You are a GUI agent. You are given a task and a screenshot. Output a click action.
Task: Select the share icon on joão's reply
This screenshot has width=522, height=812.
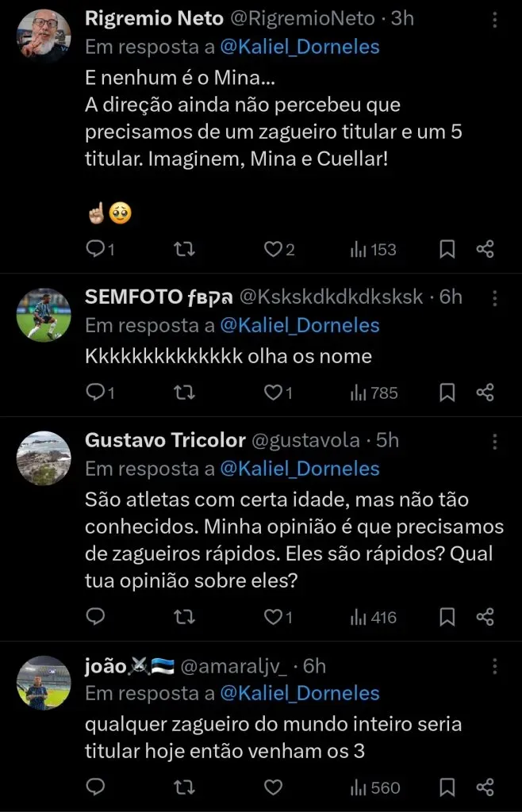pos(486,787)
